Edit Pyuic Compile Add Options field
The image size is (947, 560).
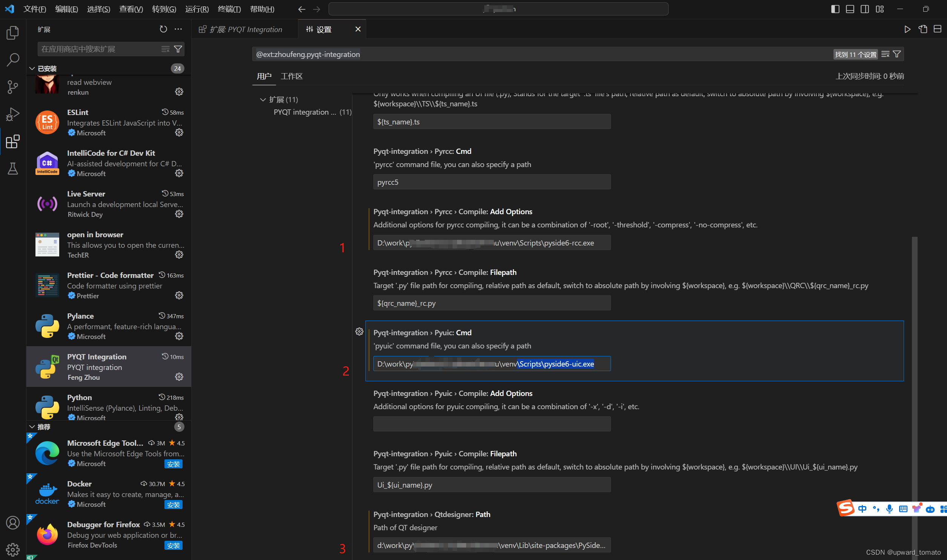(492, 424)
